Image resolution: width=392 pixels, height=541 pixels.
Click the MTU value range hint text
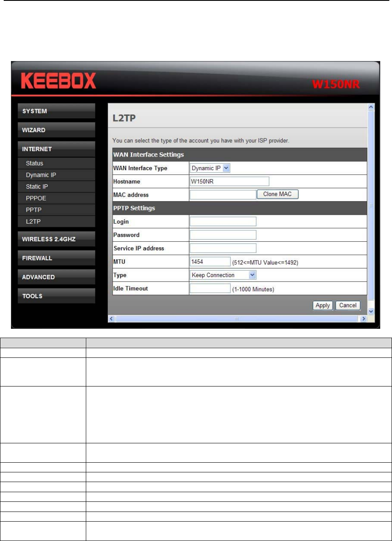tap(265, 263)
